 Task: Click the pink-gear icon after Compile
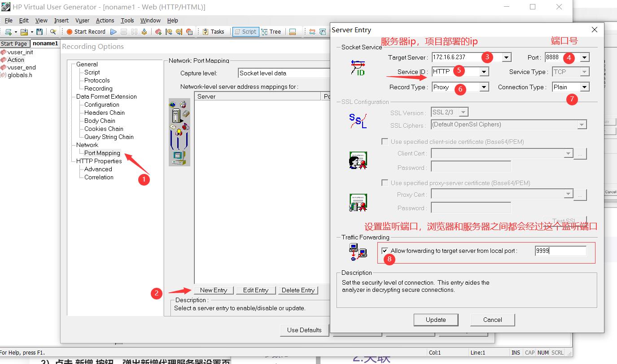point(158,31)
